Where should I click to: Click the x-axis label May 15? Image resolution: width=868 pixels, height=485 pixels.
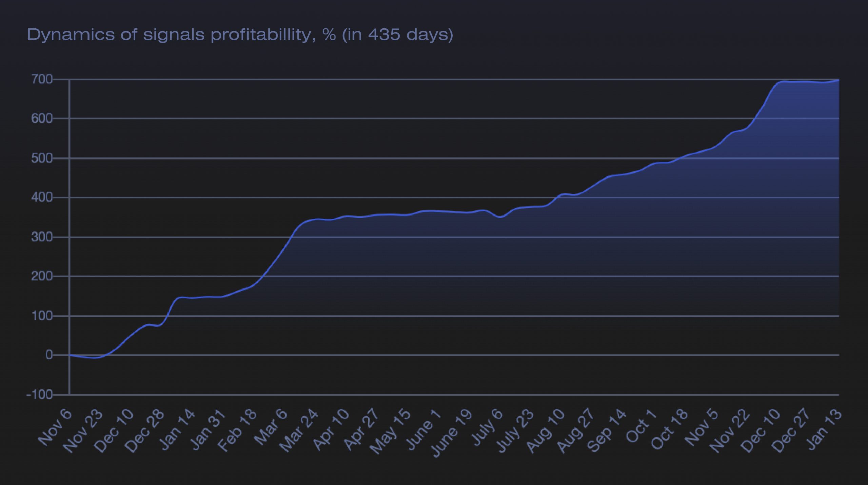click(390, 431)
